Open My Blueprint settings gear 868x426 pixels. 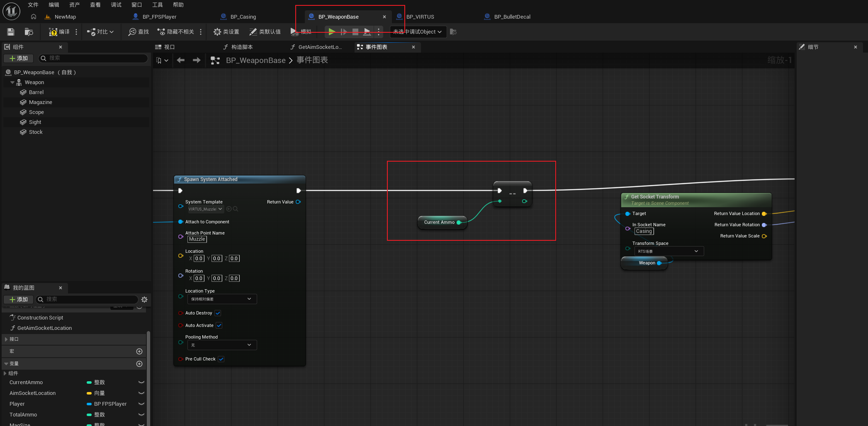(x=144, y=300)
